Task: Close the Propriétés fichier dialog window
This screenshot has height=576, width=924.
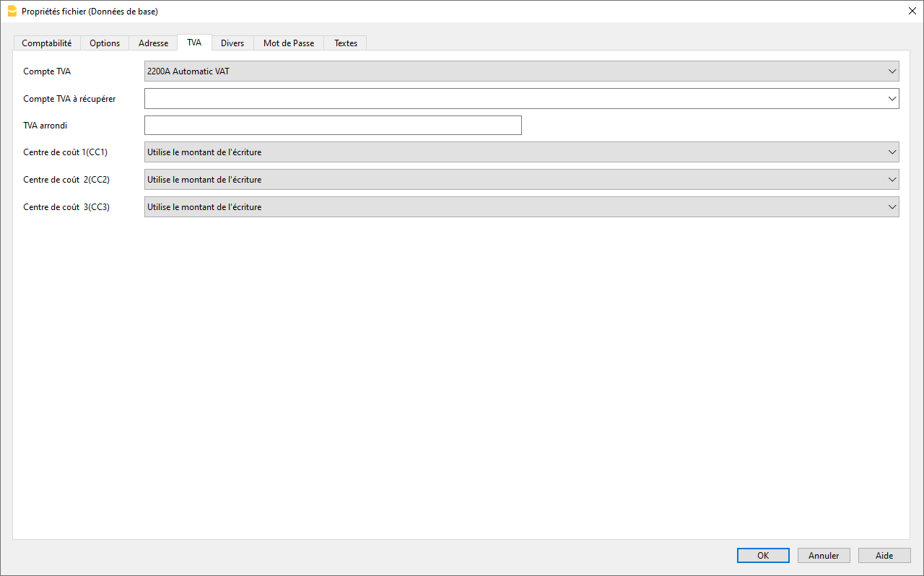Action: pyautogui.click(x=911, y=11)
